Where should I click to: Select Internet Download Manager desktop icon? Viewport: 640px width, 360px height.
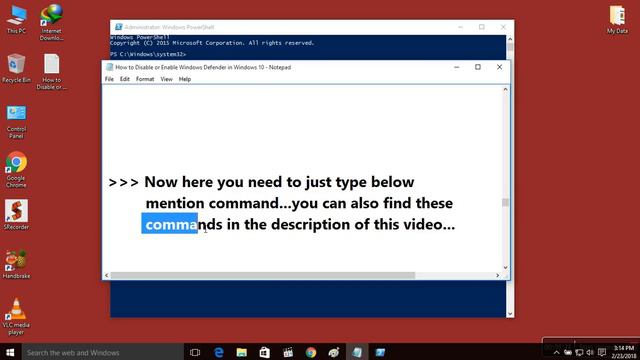coord(51,22)
